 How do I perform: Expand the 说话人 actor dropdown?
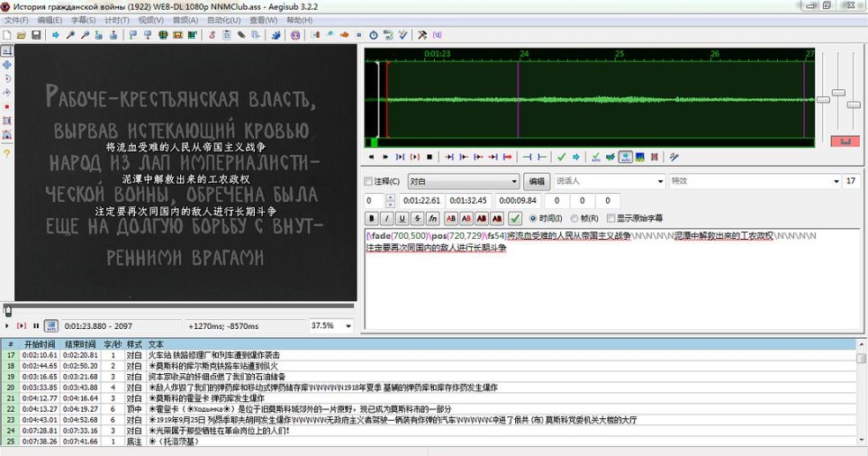click(x=658, y=181)
